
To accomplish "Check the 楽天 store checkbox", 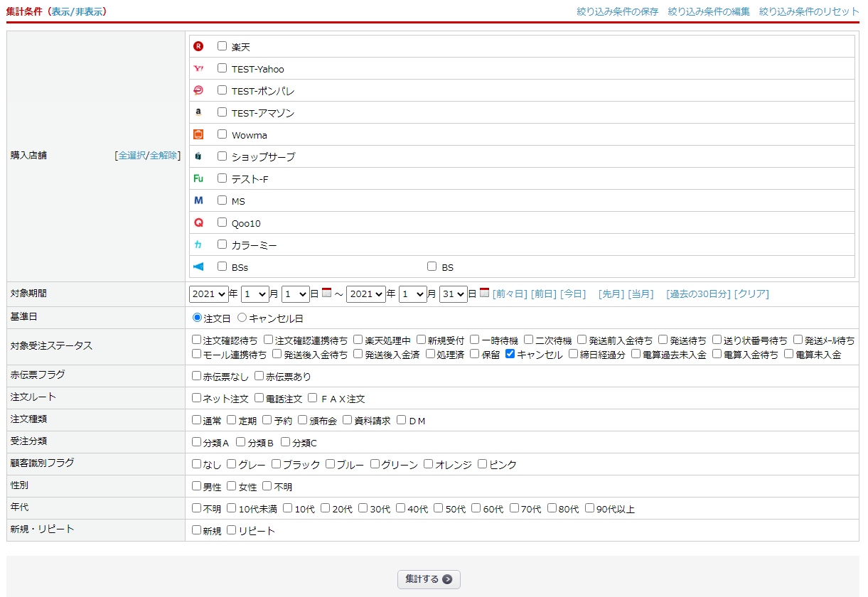I will pyautogui.click(x=222, y=46).
